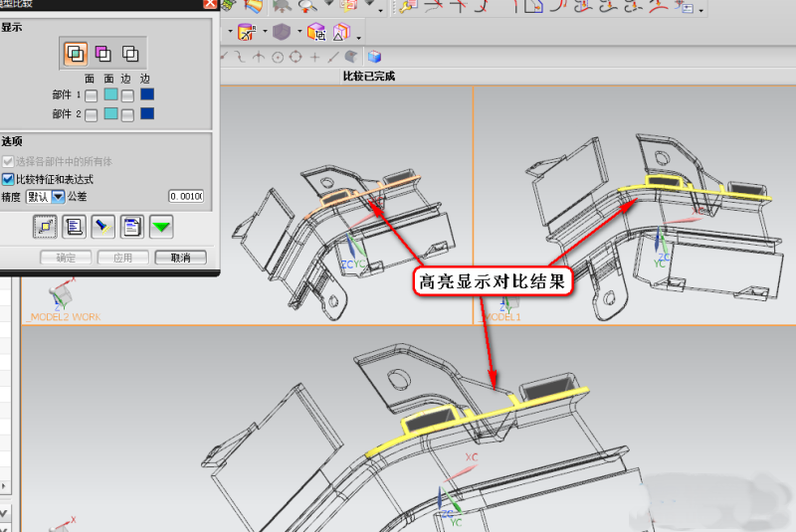
Task: Open the 精度 默认 dropdown
Action: pyautogui.click(x=58, y=197)
